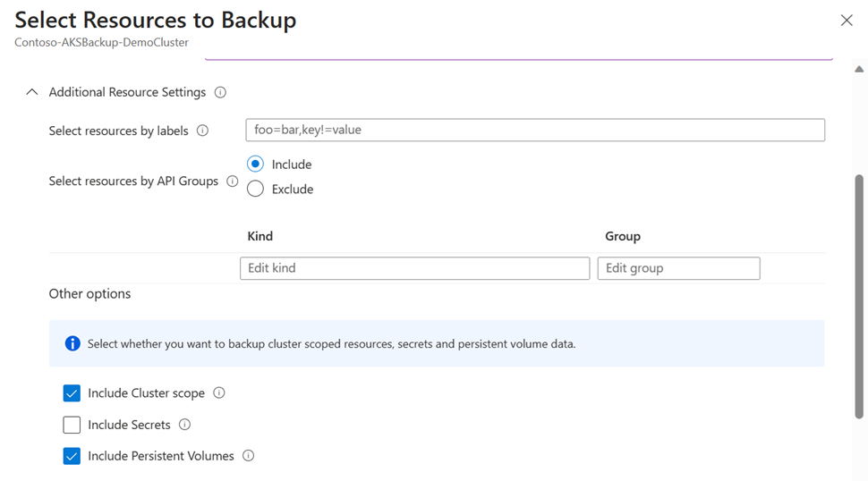Click info icon next to Select resources by API Groups
The height and width of the screenshot is (481, 868).
(233, 181)
